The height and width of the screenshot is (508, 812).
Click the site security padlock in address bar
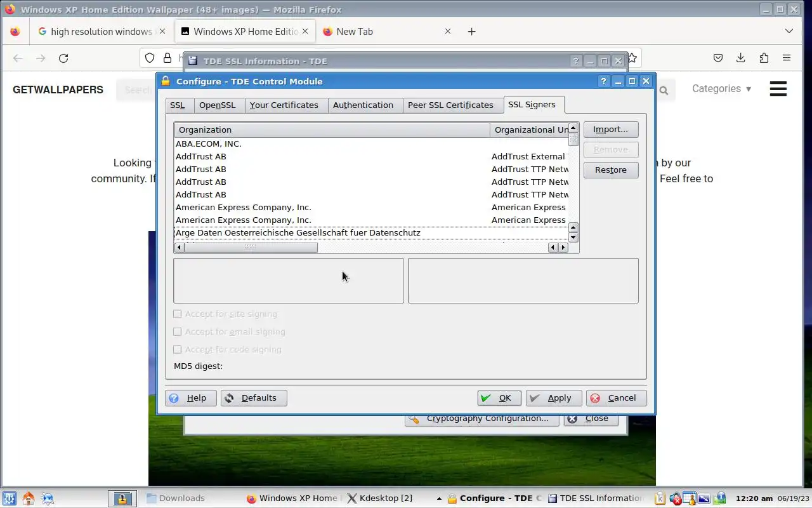click(x=167, y=58)
